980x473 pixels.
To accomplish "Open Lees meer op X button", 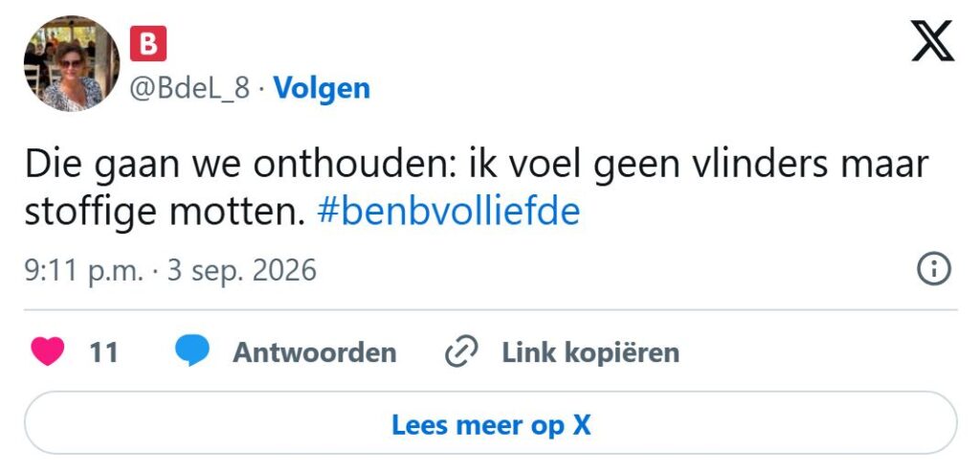I will 491,423.
